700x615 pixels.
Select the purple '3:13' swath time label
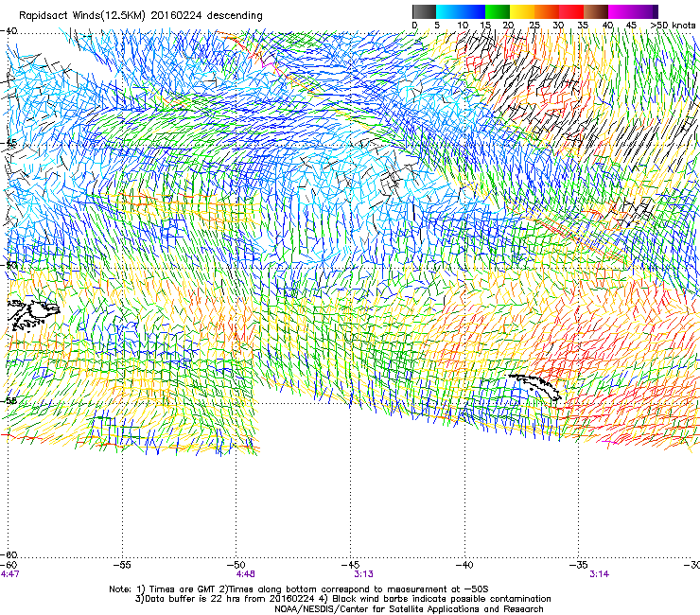click(363, 574)
